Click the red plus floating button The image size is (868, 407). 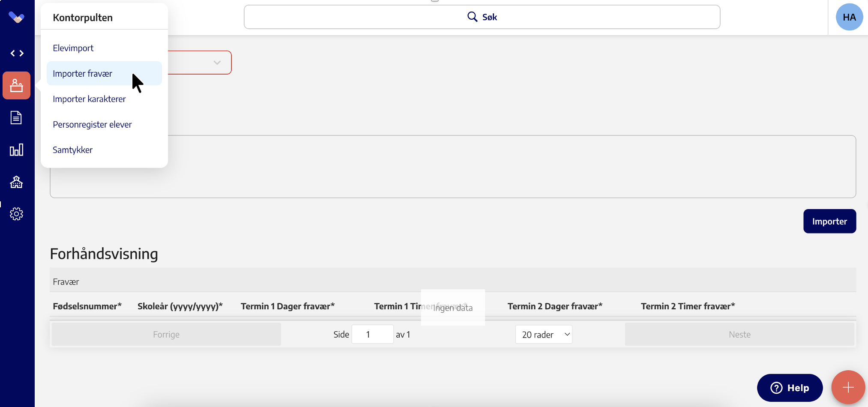pyautogui.click(x=848, y=387)
